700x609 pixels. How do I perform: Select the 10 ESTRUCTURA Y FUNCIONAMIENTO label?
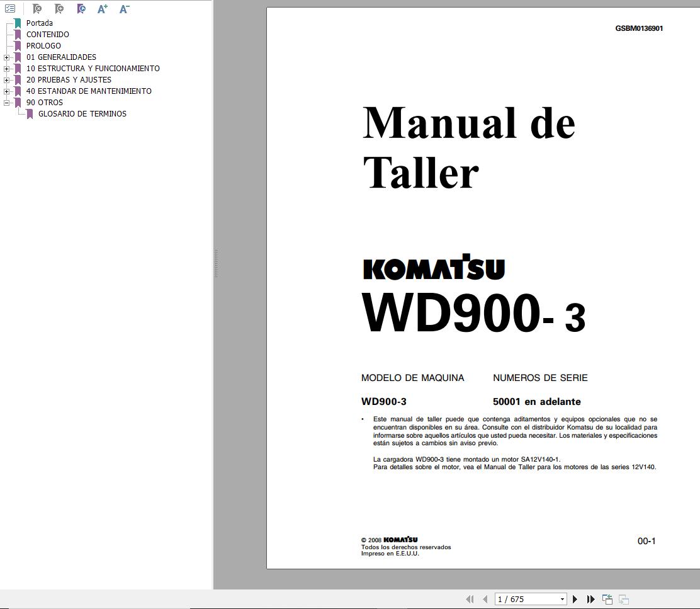click(x=93, y=68)
